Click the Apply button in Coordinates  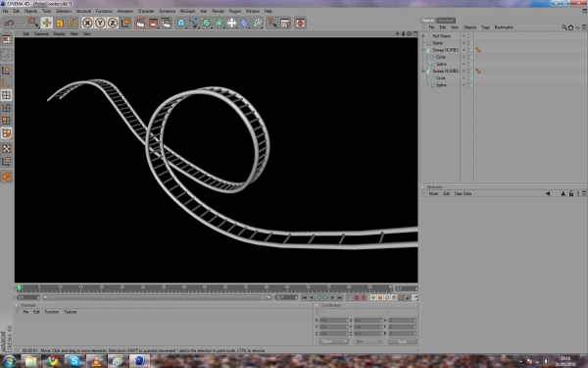(402, 342)
